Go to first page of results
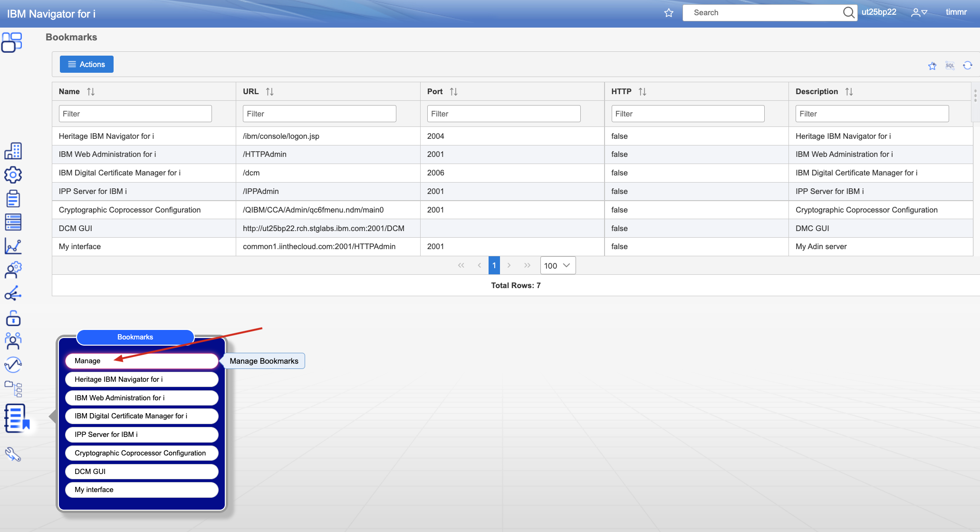This screenshot has width=980, height=532. click(x=461, y=265)
